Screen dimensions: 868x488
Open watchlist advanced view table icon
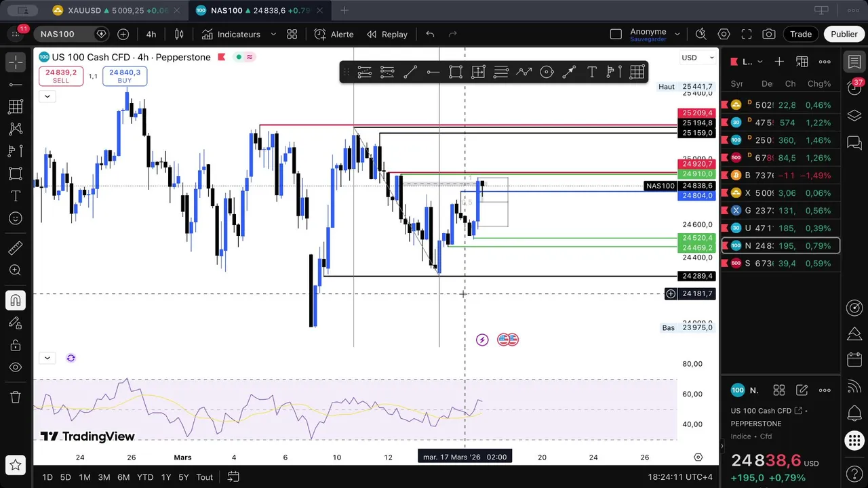pyautogui.click(x=802, y=62)
